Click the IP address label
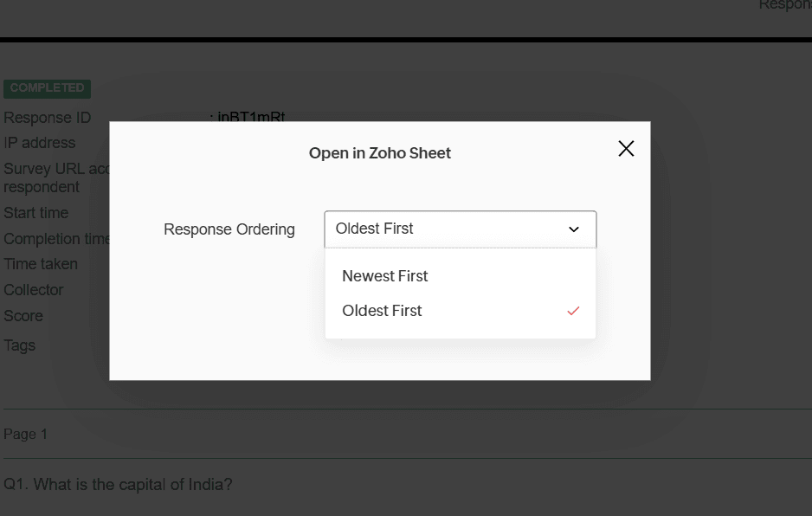The image size is (812, 516). click(x=40, y=143)
